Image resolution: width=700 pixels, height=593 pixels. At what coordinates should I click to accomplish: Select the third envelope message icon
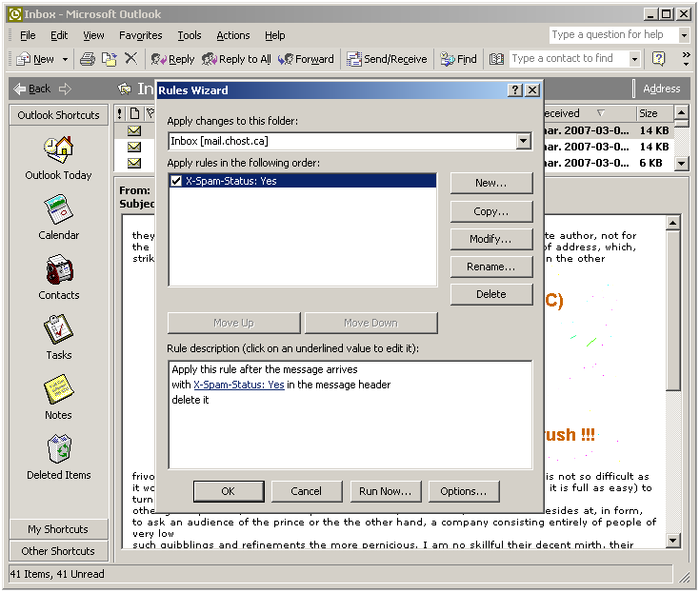134,163
